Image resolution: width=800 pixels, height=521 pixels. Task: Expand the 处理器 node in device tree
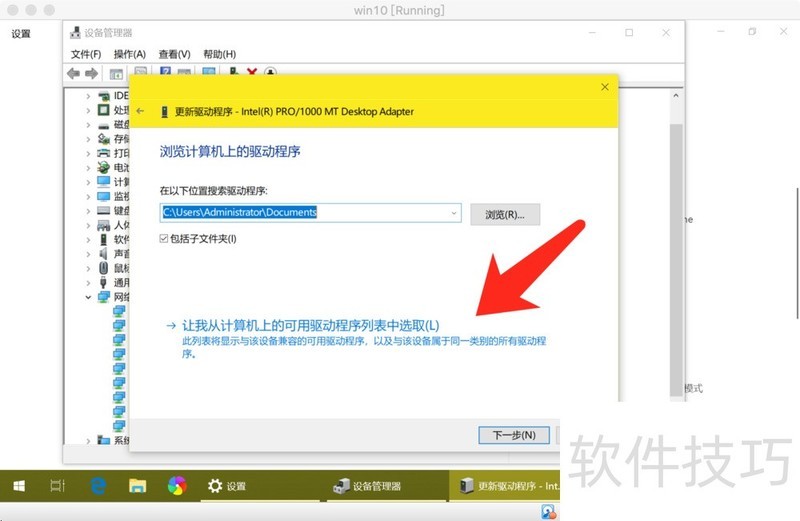88,110
